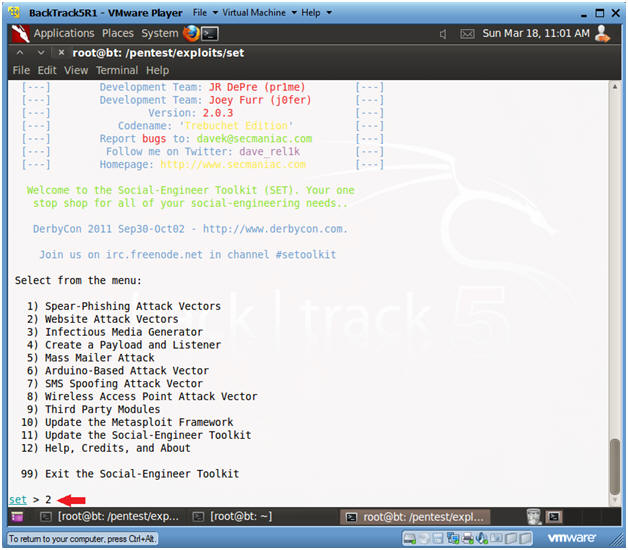Open the user session icon
The height and width of the screenshot is (550, 628).
point(602,33)
